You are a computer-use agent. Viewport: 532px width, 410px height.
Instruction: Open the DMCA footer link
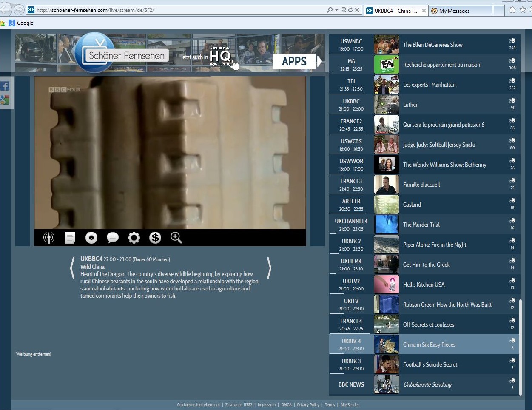click(x=286, y=404)
